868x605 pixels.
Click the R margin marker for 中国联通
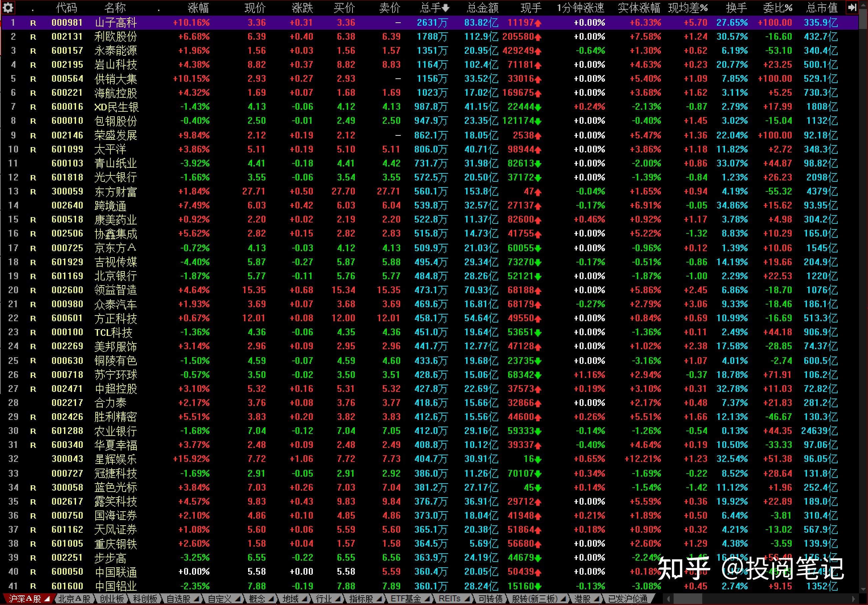33,572
